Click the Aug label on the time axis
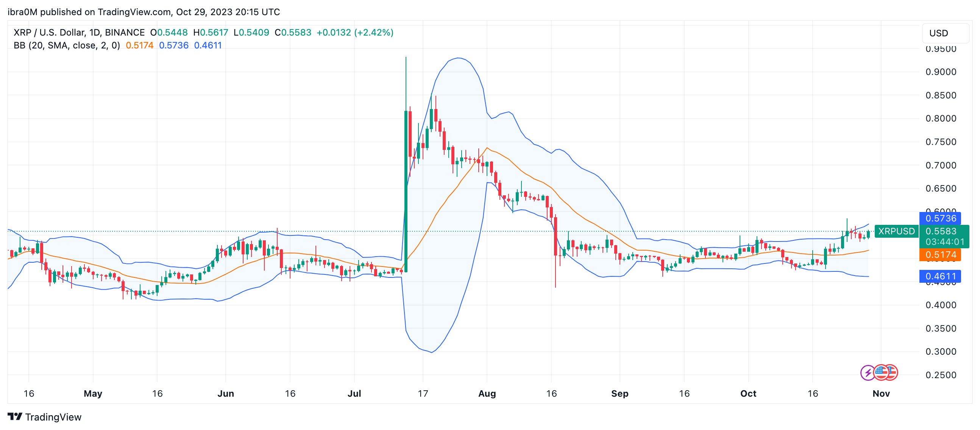Image resolution: width=980 pixels, height=430 pixels. click(487, 394)
